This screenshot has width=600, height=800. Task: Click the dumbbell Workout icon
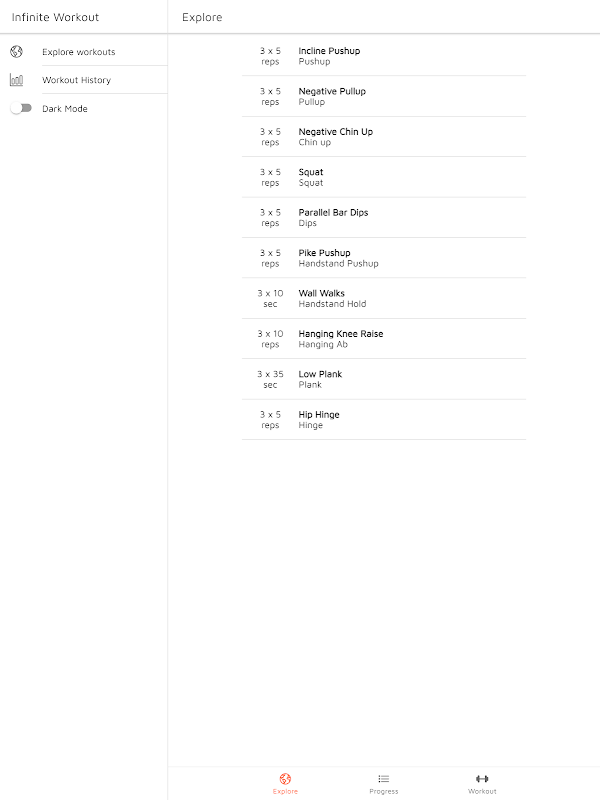point(482,778)
